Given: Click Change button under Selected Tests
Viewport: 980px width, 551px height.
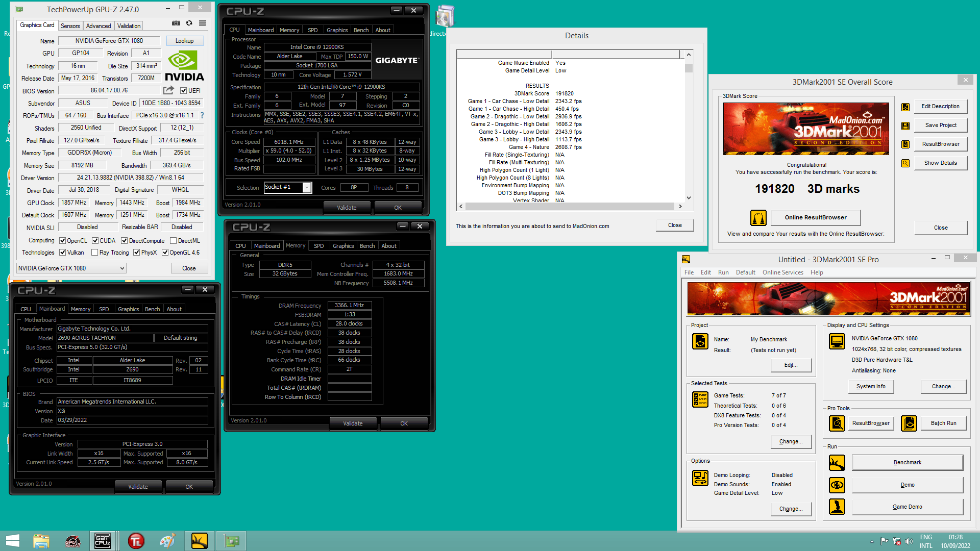Looking at the screenshot, I should [791, 441].
